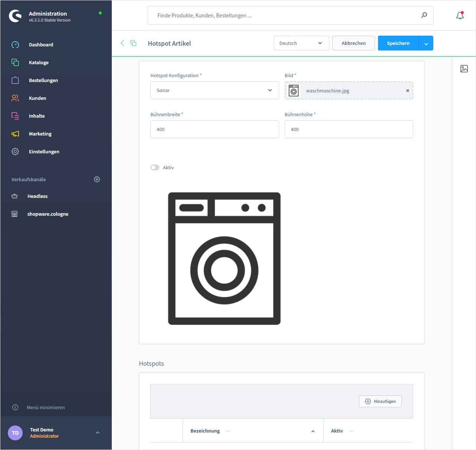Click the green status indicator dot
Screen dimensions: 476x450
click(x=100, y=13)
